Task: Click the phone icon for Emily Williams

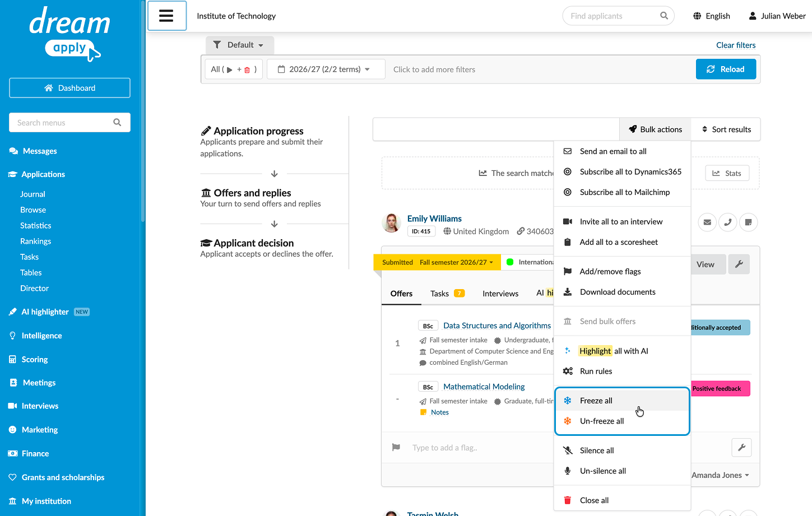Action: click(x=728, y=222)
